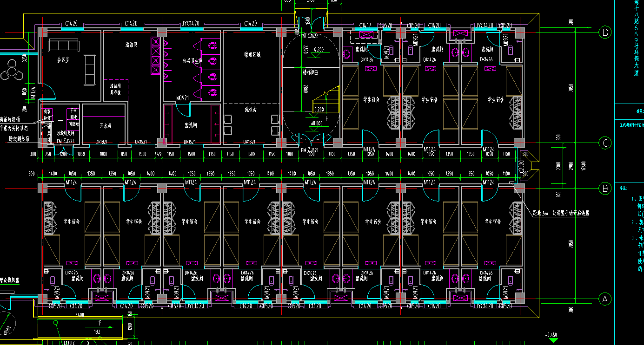Click the C2320 window label on right wall
The width and height of the screenshot is (644, 345).
(x=522, y=166)
